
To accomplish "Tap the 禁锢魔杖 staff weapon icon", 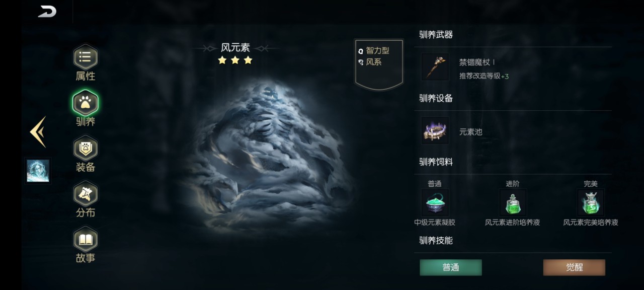I will (435, 67).
